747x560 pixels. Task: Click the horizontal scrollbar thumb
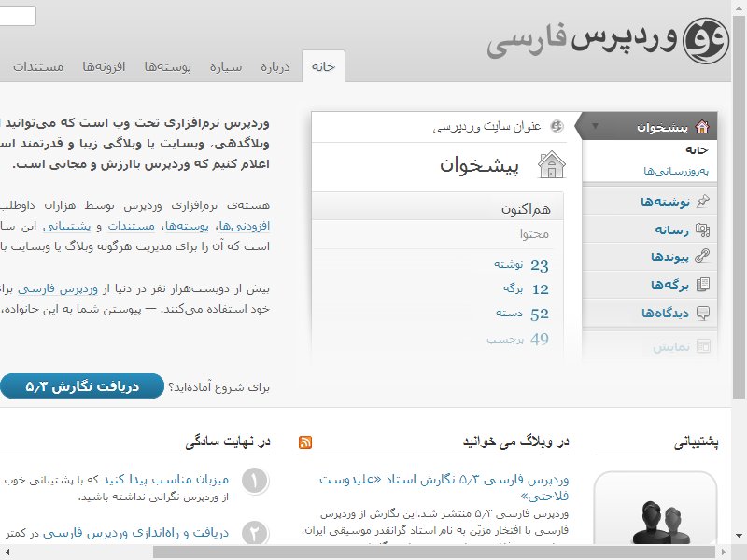point(434,553)
